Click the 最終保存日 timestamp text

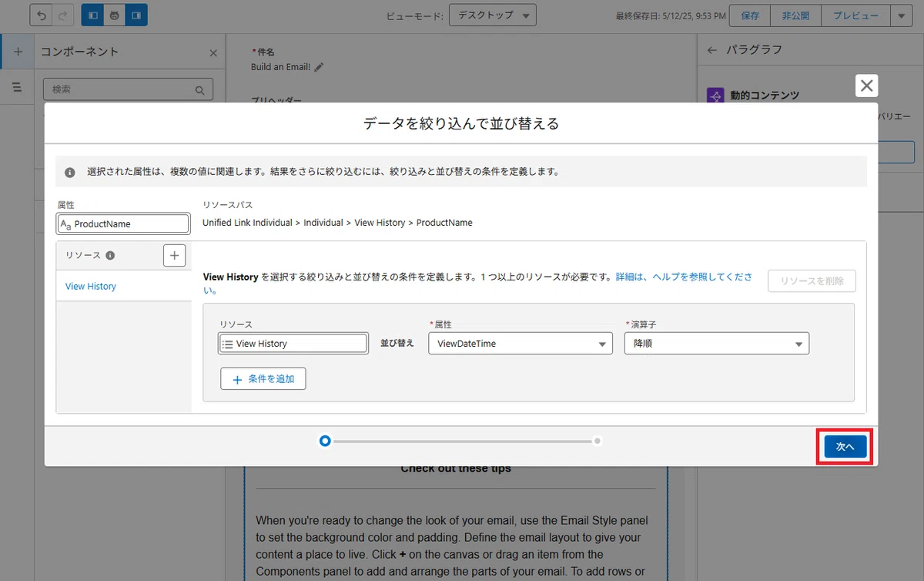click(x=670, y=15)
